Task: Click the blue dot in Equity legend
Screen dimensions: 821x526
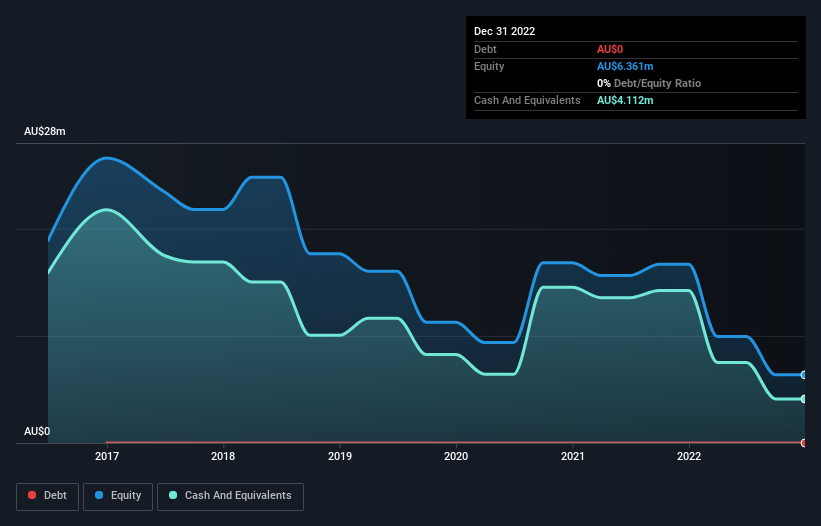Action: [x=99, y=495]
